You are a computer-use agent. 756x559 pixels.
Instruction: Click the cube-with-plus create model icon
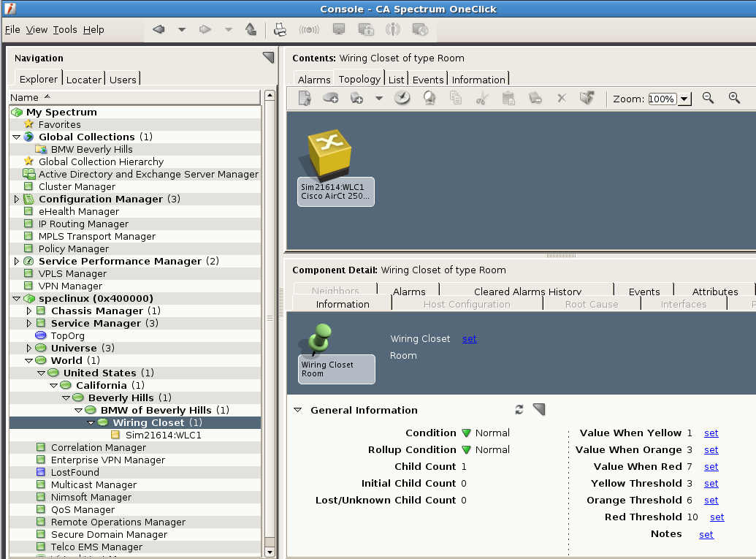coord(356,98)
